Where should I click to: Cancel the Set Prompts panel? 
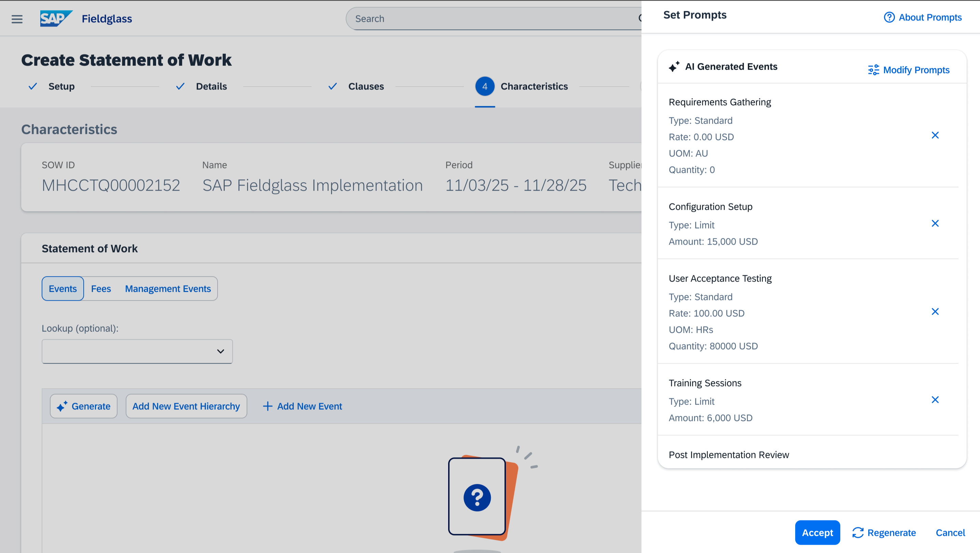[950, 532]
